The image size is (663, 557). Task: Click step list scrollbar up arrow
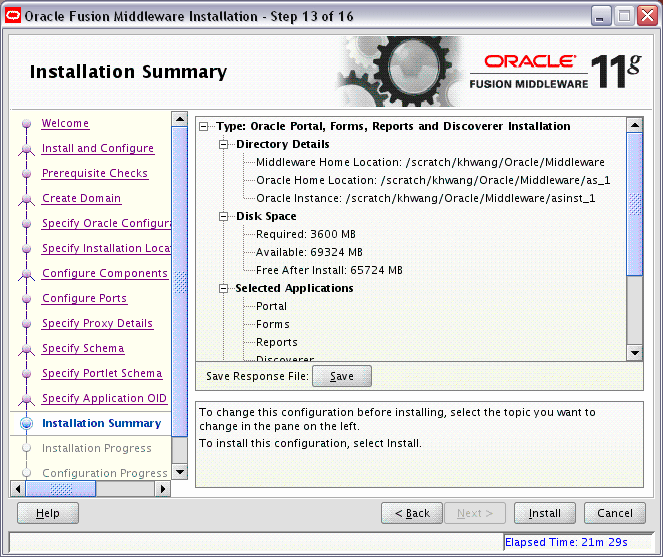point(180,119)
